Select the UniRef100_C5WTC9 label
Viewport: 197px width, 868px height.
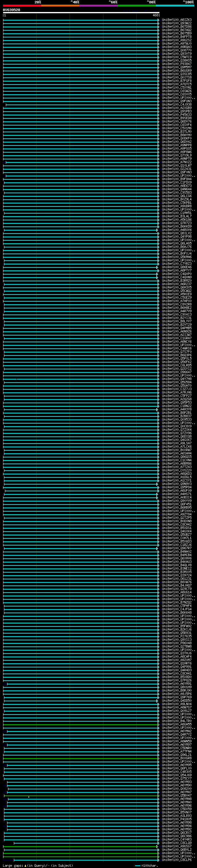click(177, 57)
